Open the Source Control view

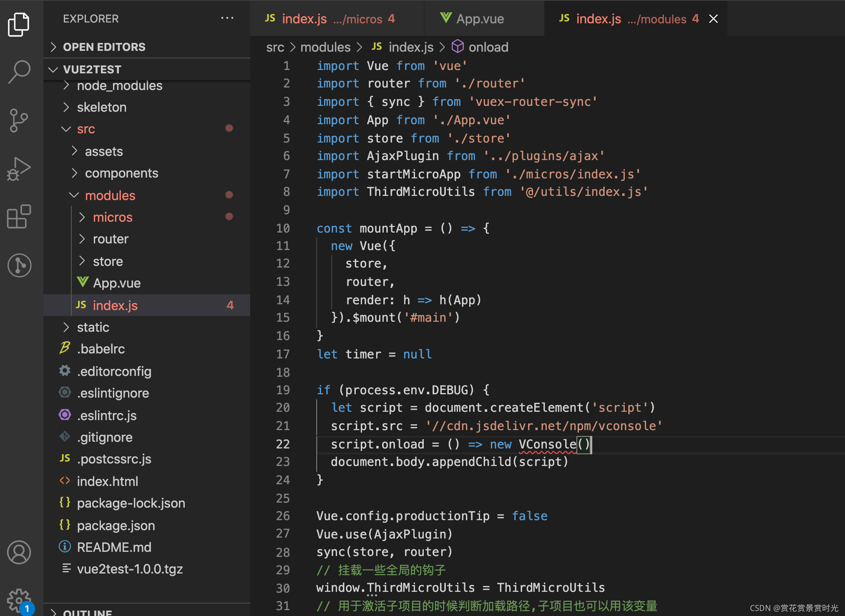(x=19, y=120)
